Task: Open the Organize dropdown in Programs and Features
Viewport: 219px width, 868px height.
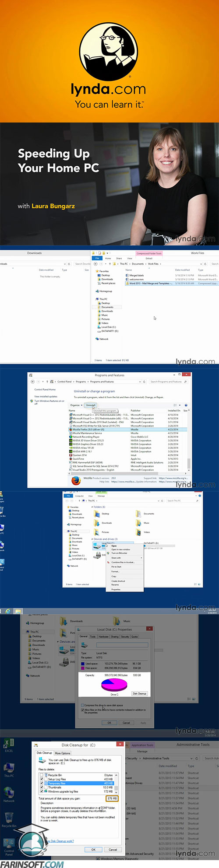Action: [75, 405]
